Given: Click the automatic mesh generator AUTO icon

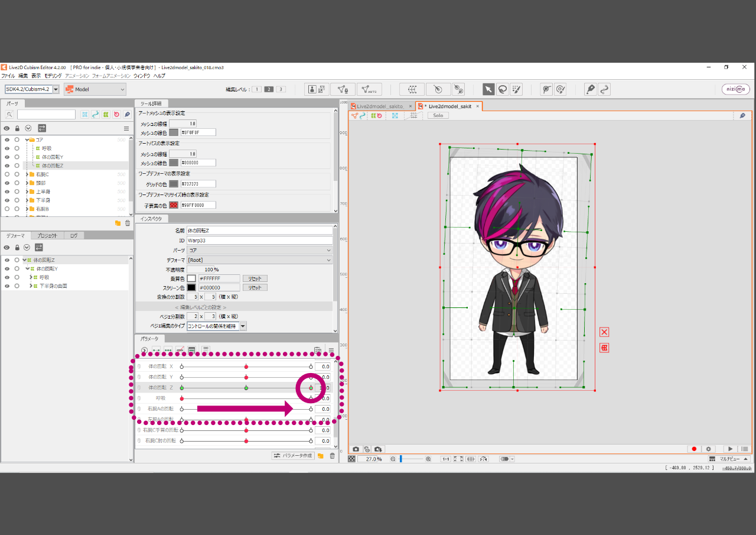Looking at the screenshot, I should click(x=369, y=89).
